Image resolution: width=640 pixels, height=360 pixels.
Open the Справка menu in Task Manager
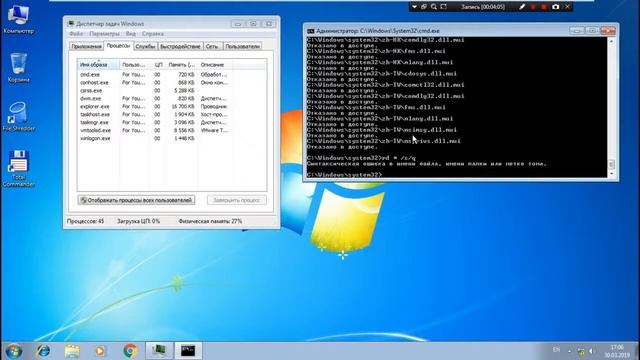click(x=153, y=34)
